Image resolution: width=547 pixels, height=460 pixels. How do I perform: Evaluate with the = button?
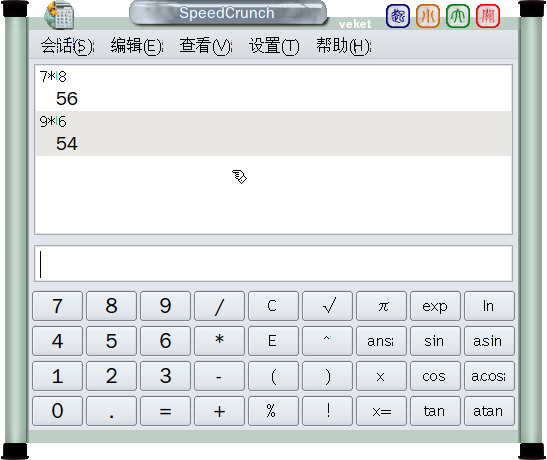coord(165,411)
